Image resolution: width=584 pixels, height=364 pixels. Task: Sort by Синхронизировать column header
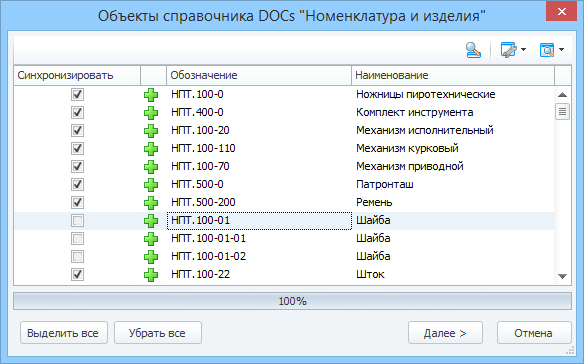tap(77, 75)
